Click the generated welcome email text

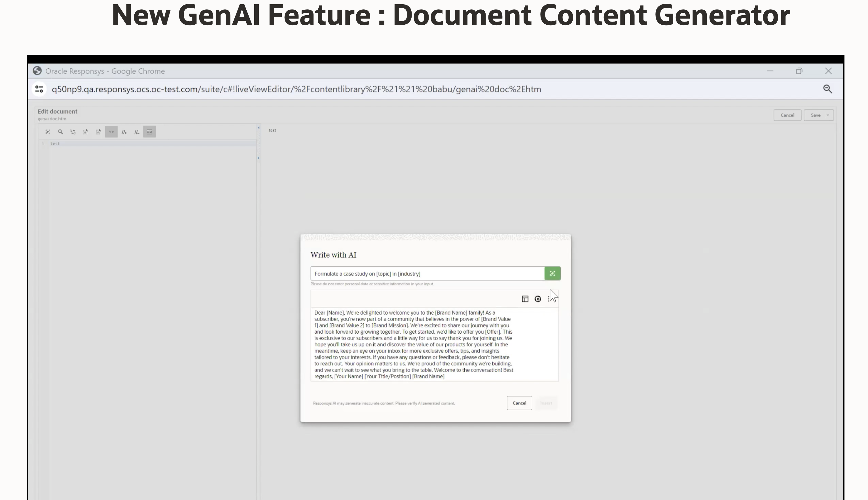tap(413, 344)
